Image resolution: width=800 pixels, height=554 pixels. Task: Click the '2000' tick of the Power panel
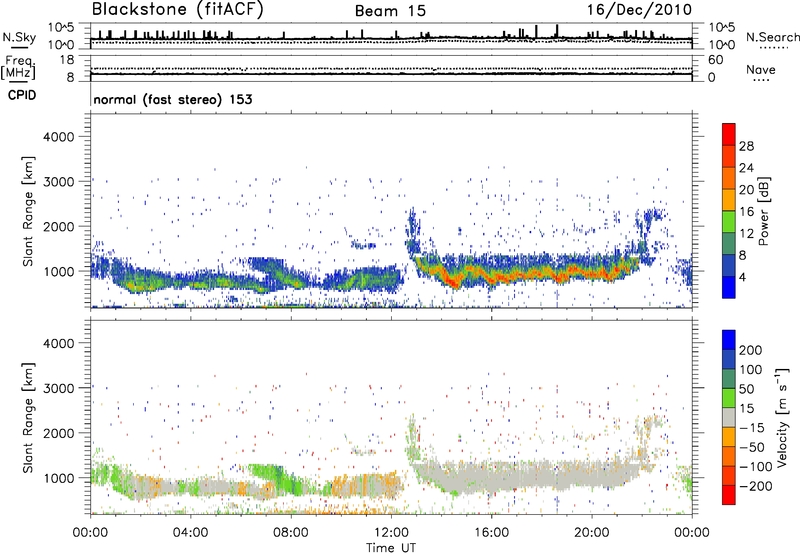58,226
